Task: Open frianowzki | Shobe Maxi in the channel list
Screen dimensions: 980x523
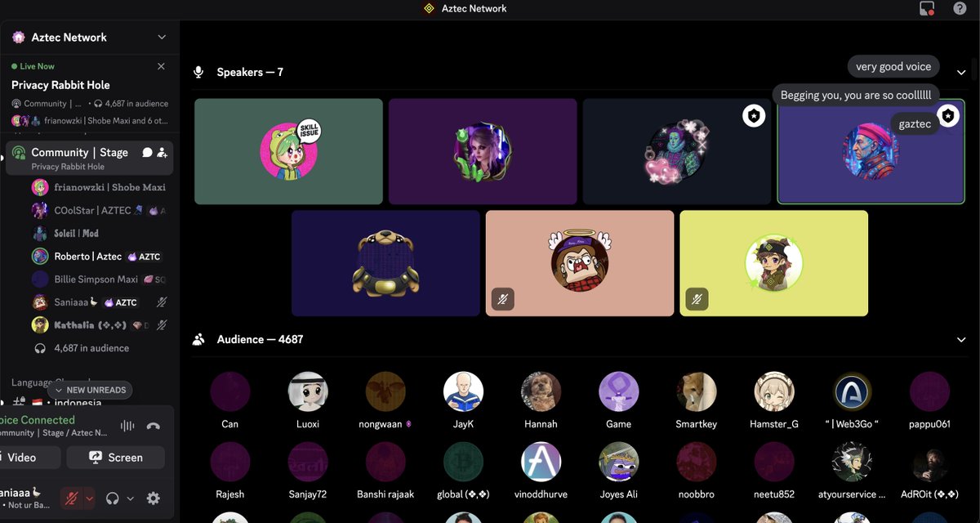Action: (98, 187)
